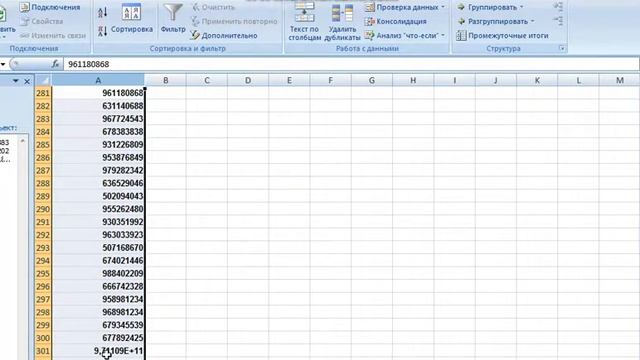Click cell with value 958981234
The height and width of the screenshot is (360, 640).
click(x=98, y=299)
